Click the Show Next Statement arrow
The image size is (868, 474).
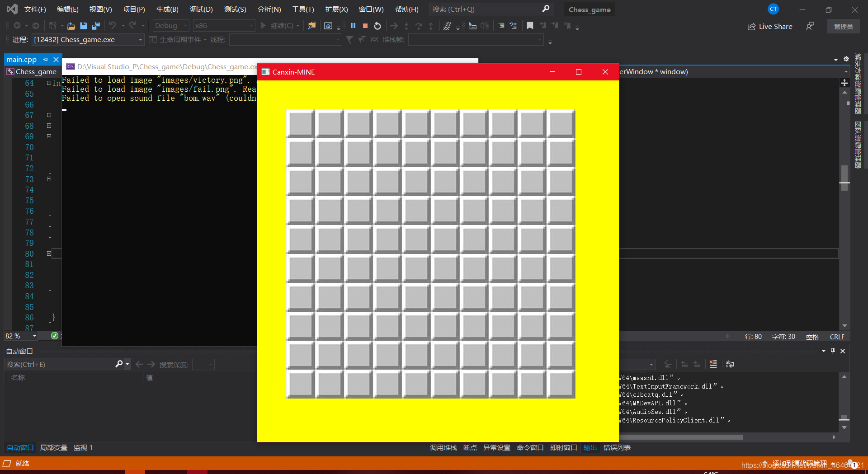pos(394,26)
